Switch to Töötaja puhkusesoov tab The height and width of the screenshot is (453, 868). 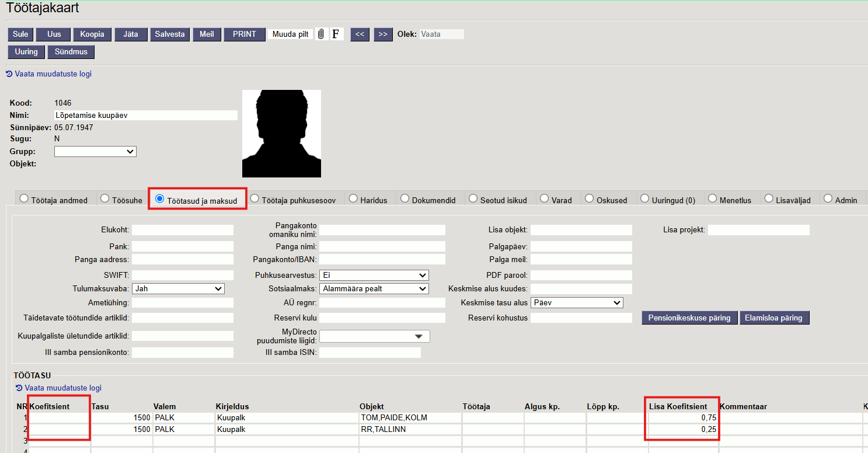tap(255, 199)
